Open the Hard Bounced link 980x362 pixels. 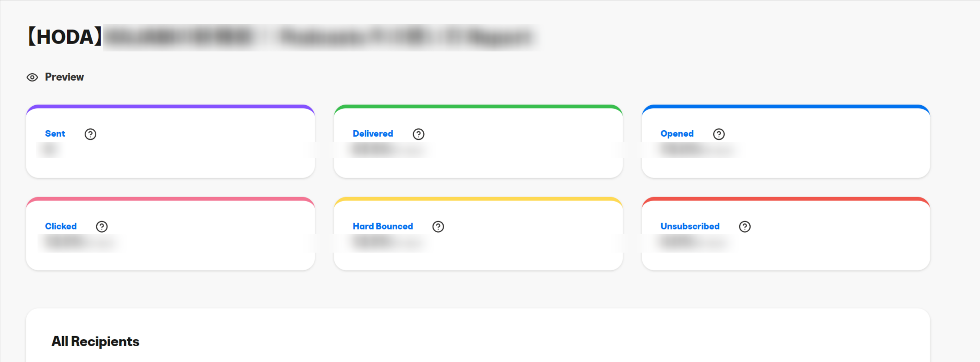point(383,226)
